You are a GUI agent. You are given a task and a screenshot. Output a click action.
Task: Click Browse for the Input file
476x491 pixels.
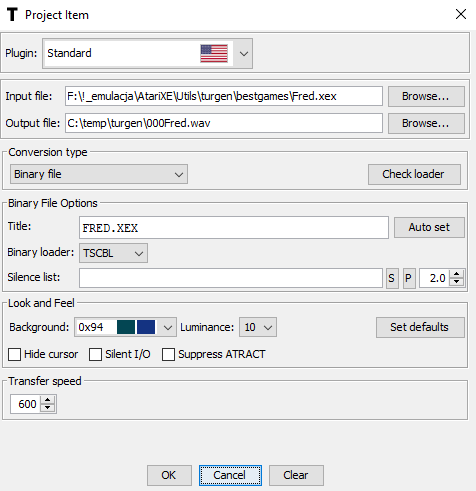click(426, 96)
